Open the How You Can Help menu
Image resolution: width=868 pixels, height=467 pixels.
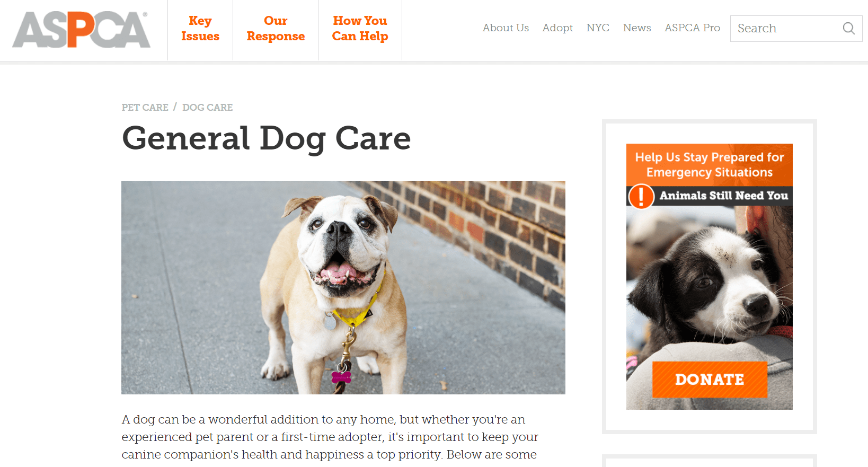(x=360, y=29)
